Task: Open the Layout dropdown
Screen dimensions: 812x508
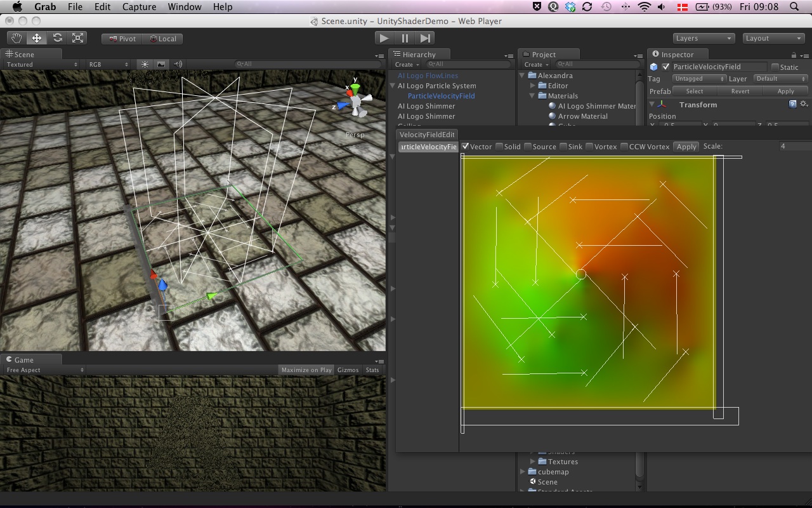Action: point(773,39)
